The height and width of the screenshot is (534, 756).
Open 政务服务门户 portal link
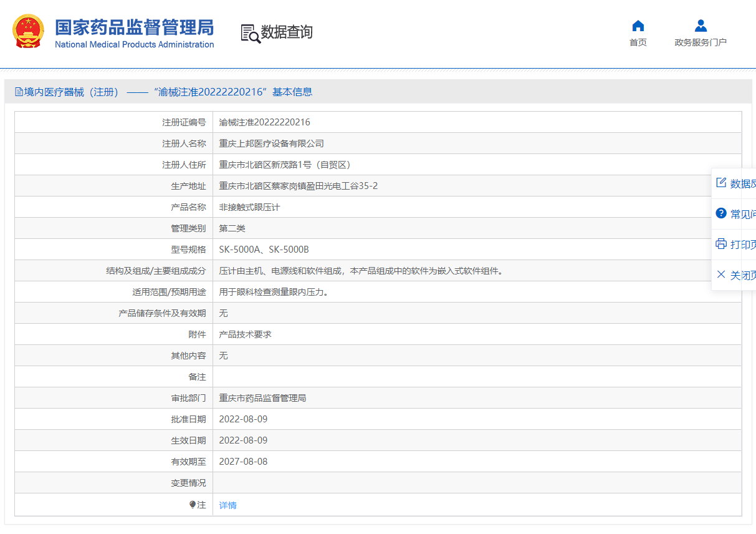(x=701, y=42)
